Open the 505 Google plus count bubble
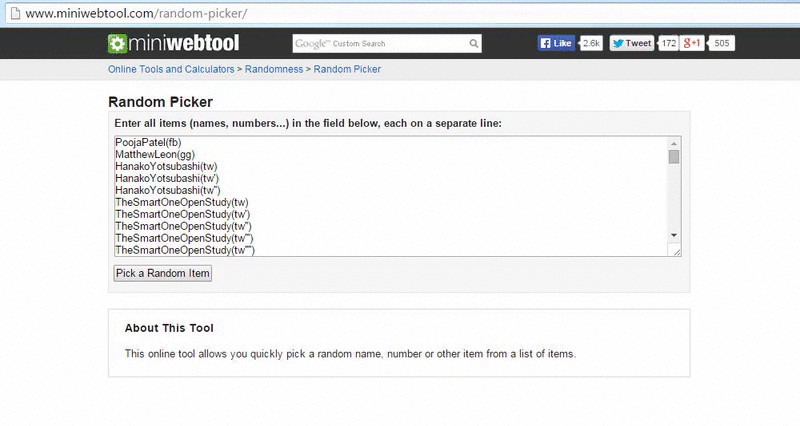The image size is (800, 426). click(x=721, y=43)
